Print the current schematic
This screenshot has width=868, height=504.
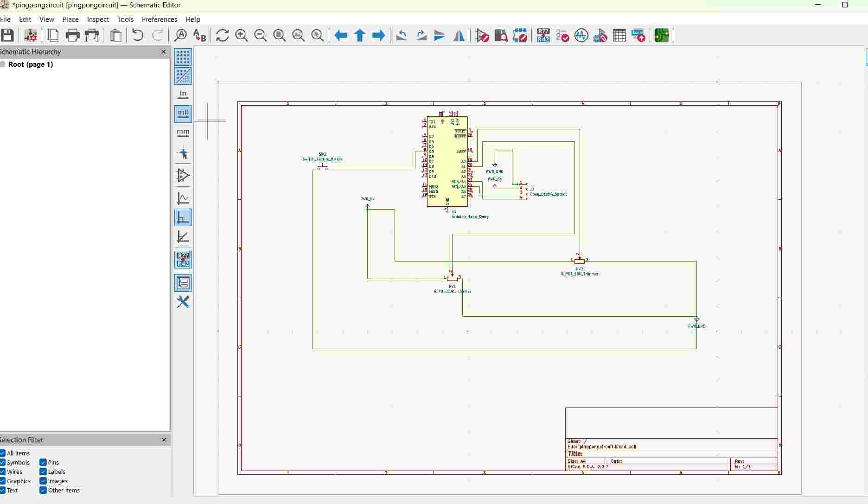(72, 35)
